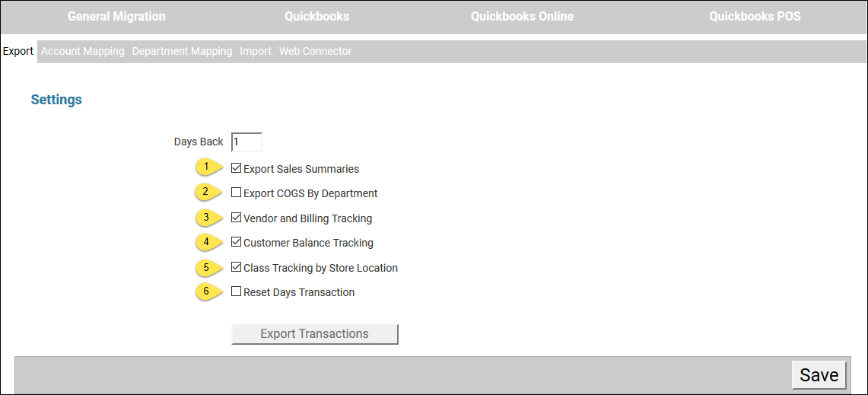868x395 pixels.
Task: Click the Settings heading text
Action: pyautogui.click(x=56, y=100)
